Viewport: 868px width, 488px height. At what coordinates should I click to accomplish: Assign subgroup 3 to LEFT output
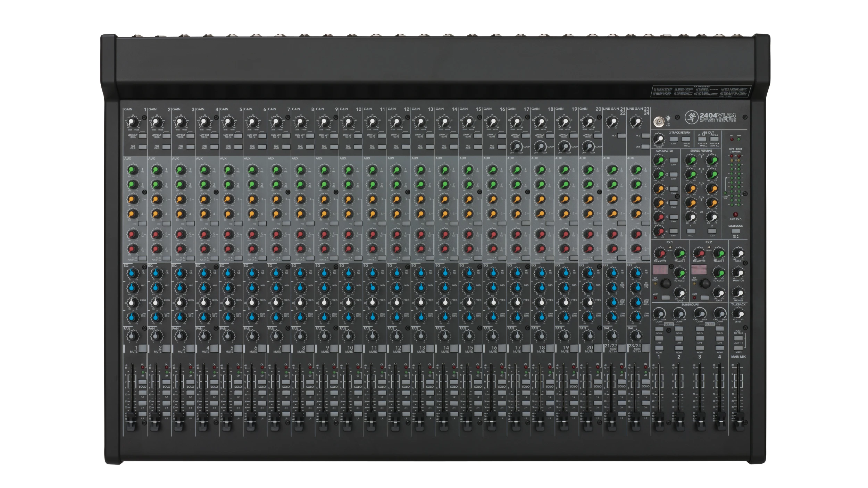700,339
